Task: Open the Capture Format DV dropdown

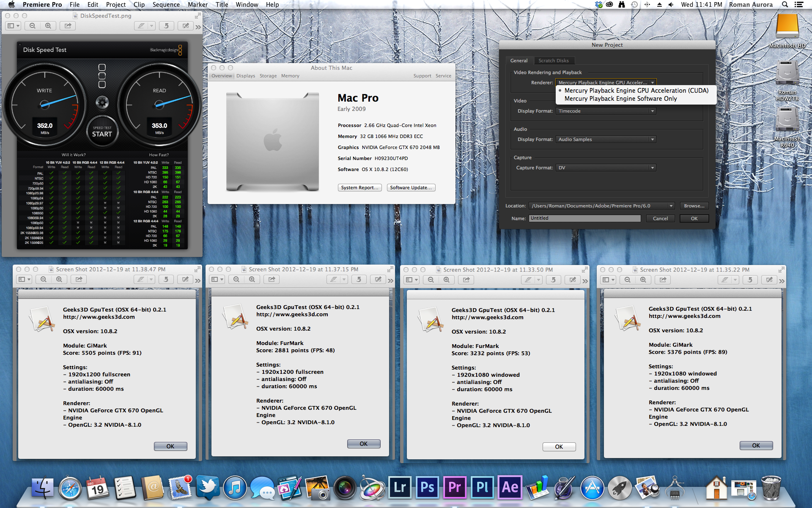Action: click(606, 168)
